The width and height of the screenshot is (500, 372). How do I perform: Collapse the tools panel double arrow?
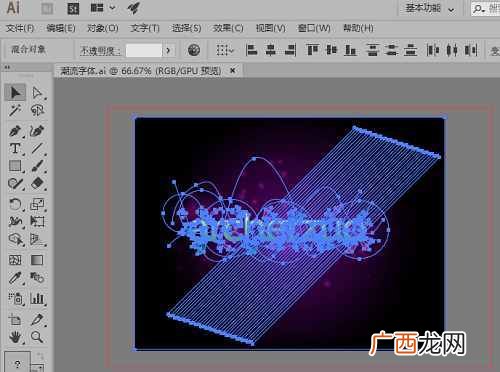point(7,67)
